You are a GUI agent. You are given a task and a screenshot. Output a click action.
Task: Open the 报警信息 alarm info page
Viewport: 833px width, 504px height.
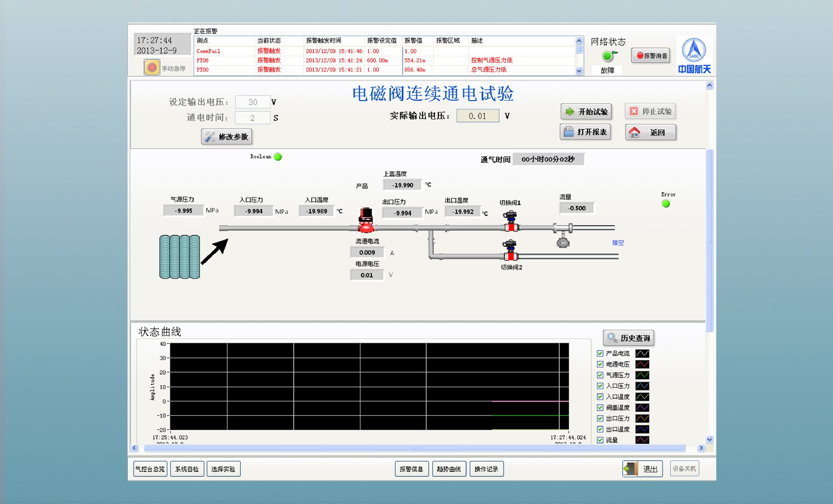tap(411, 469)
